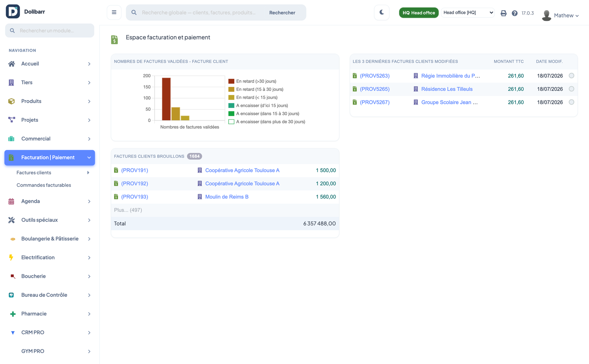Select the radio circle on PROV5263 row

click(571, 76)
